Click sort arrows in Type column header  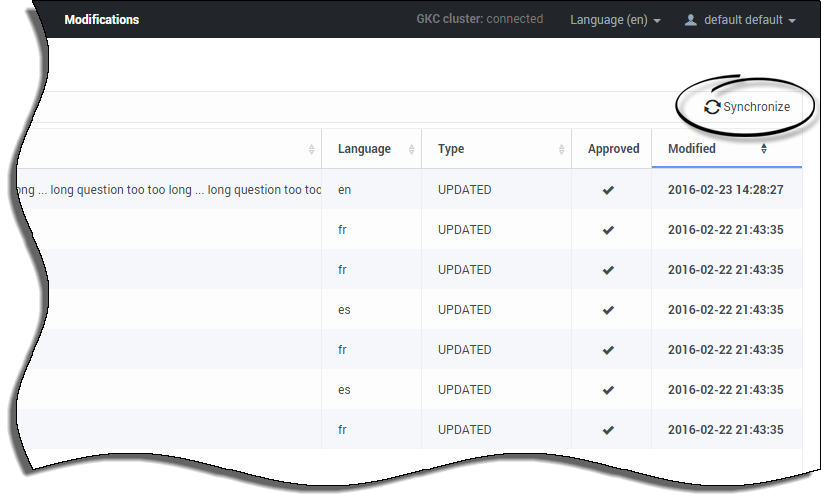(x=563, y=149)
